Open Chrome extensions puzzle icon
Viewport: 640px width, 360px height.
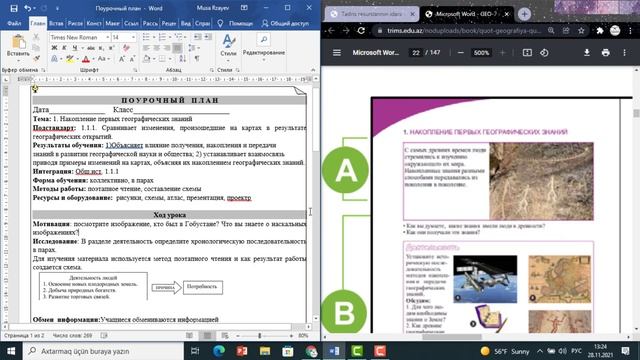click(x=600, y=31)
